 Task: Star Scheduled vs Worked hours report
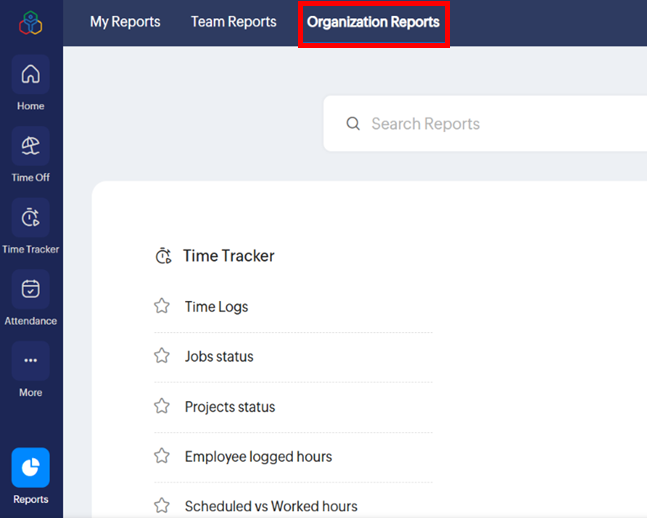[x=162, y=505]
